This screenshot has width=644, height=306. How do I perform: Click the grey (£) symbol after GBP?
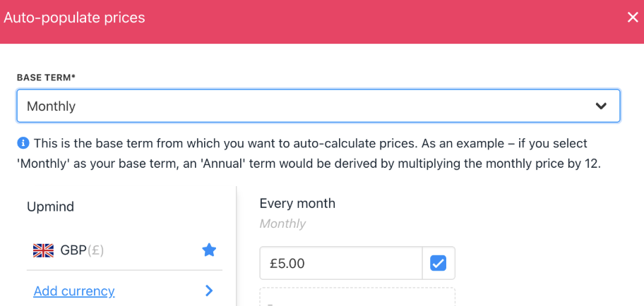click(x=95, y=250)
